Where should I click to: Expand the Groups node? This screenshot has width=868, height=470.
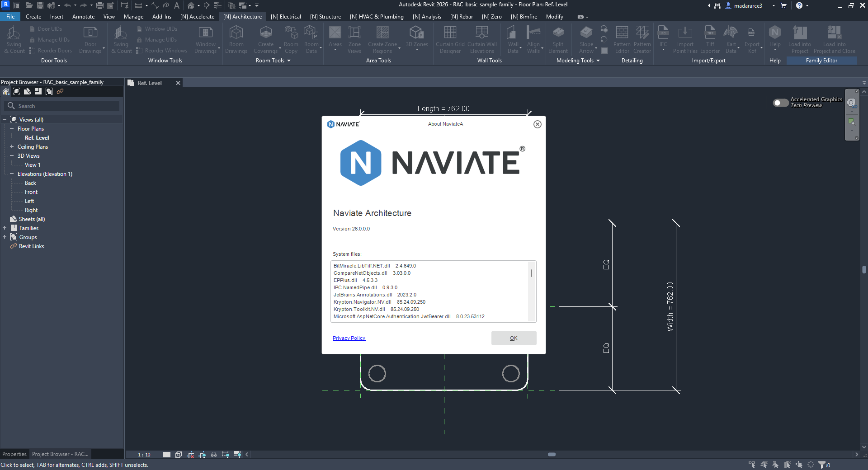click(x=5, y=237)
